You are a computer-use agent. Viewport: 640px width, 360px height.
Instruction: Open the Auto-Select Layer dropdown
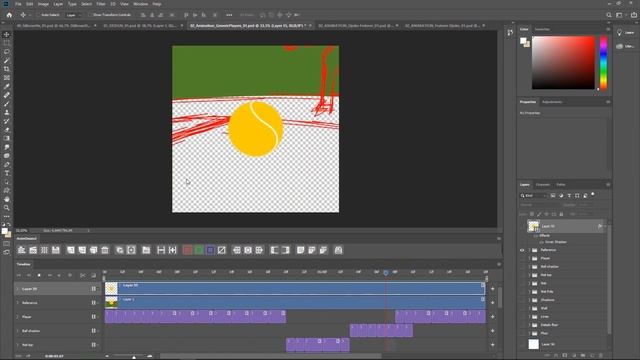click(73, 15)
